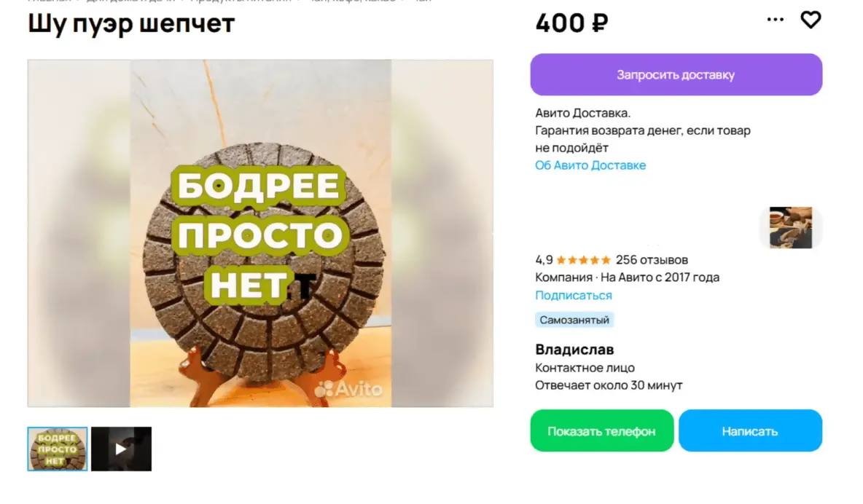Add listing to favorites with heart icon
This screenshot has width=863, height=504.
click(x=811, y=20)
